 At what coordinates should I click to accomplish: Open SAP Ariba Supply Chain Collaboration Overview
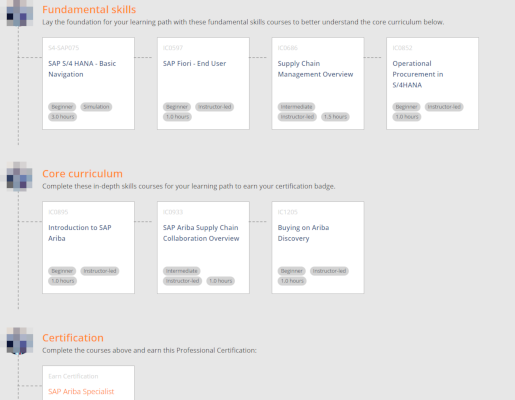(201, 233)
